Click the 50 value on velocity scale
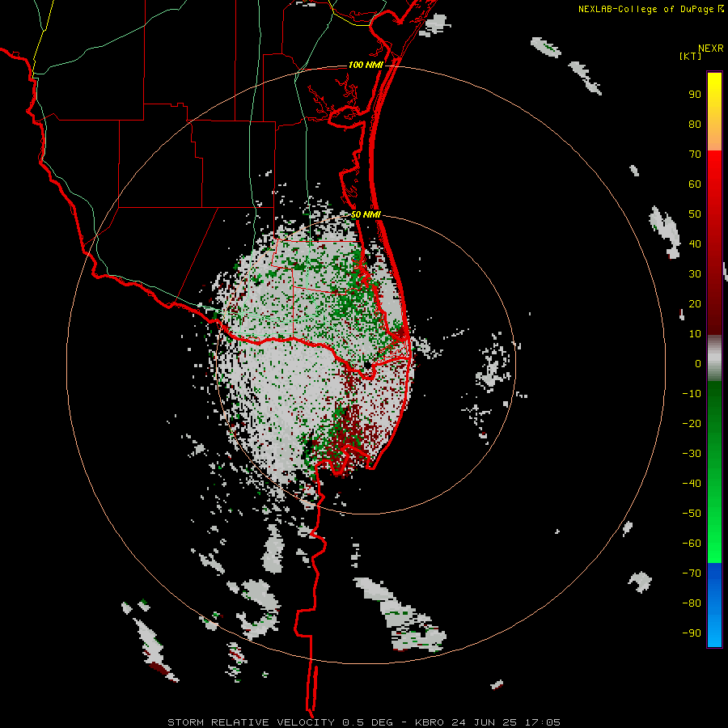The height and width of the screenshot is (728, 728). pos(695,214)
